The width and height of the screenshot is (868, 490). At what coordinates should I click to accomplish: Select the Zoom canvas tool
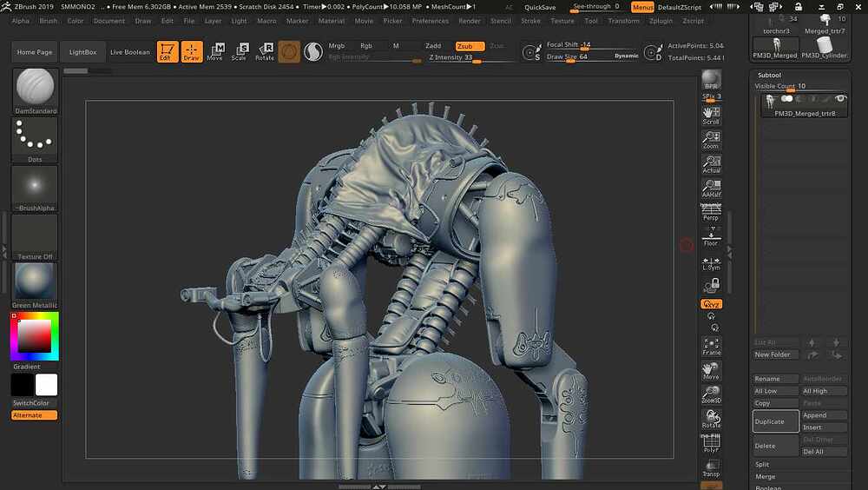pos(712,140)
